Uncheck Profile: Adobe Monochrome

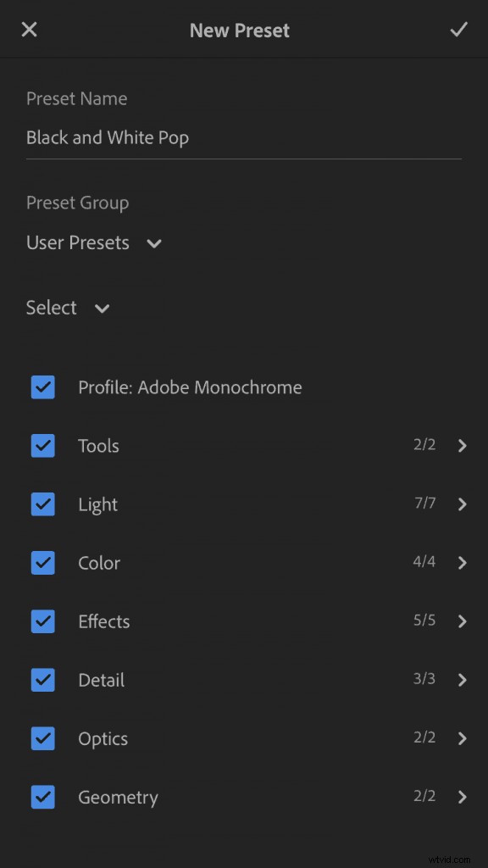coord(42,387)
